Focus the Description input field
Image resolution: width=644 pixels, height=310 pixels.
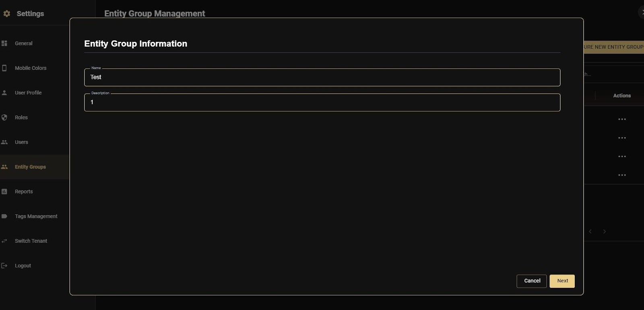click(x=322, y=103)
